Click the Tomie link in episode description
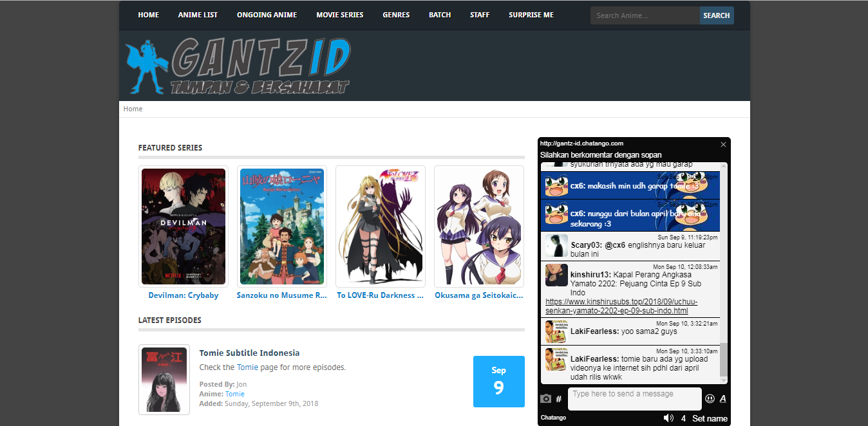This screenshot has width=868, height=426. pyautogui.click(x=247, y=367)
